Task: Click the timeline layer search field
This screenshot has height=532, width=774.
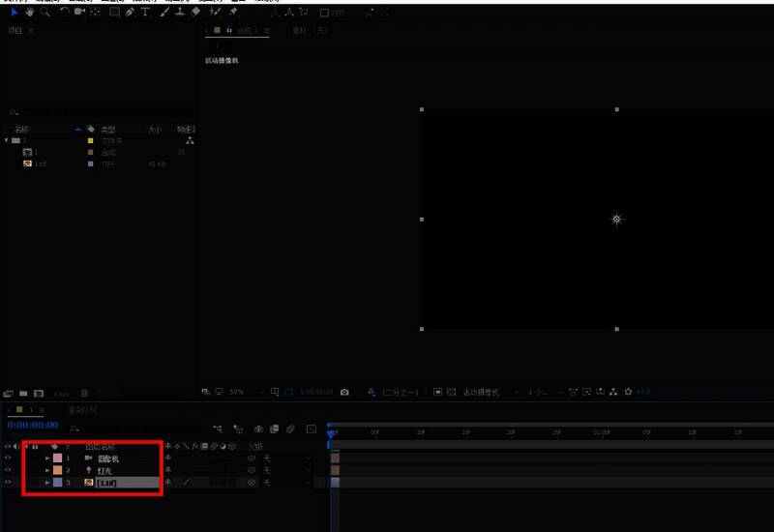Action: coord(134,429)
